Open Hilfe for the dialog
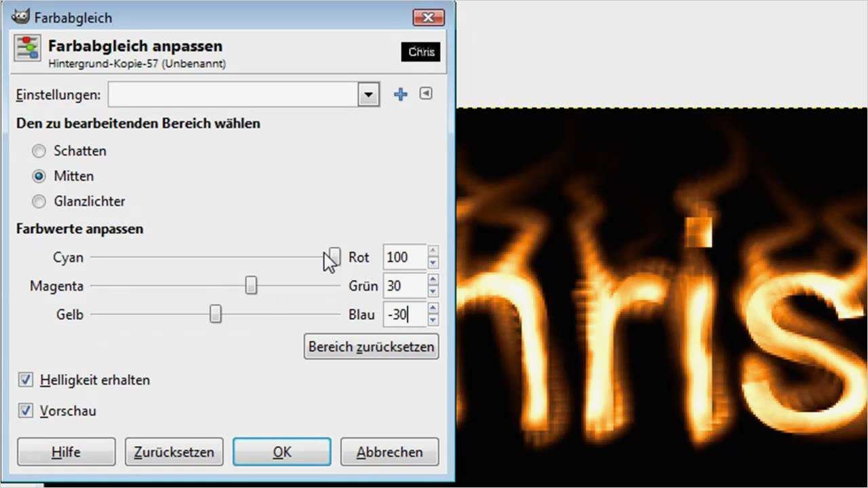This screenshot has width=868, height=488. (66, 451)
